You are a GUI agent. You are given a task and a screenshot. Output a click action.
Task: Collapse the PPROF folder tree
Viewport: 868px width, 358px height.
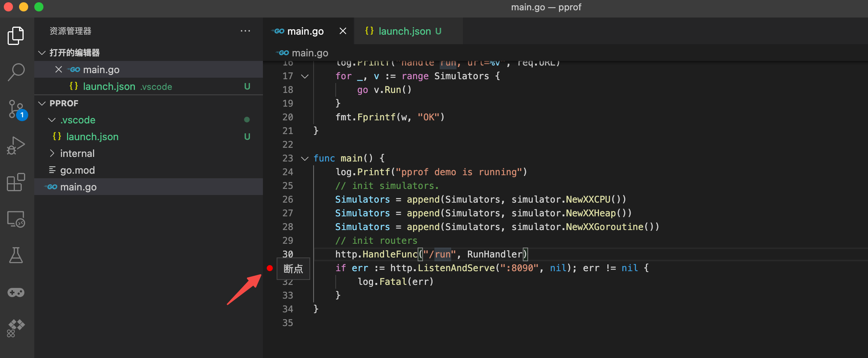[x=42, y=103]
